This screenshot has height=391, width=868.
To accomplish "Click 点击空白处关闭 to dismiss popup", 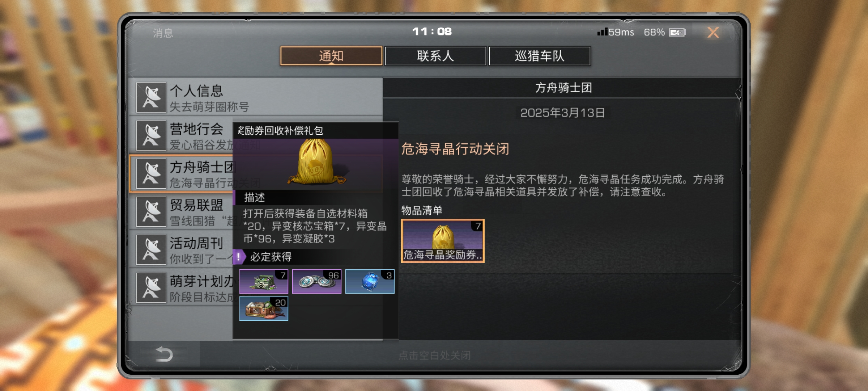I will click(434, 355).
